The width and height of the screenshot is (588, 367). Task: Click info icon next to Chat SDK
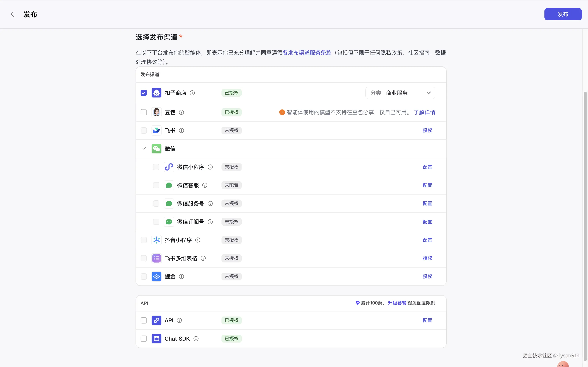click(x=196, y=339)
